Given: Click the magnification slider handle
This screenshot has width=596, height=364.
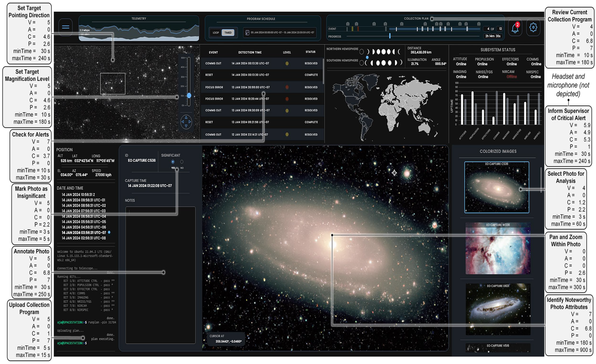Looking at the screenshot, I should pos(189,96).
